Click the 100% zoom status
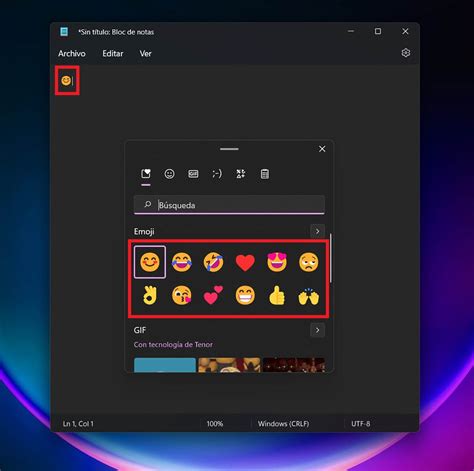Image resolution: width=474 pixels, height=471 pixels. click(215, 424)
